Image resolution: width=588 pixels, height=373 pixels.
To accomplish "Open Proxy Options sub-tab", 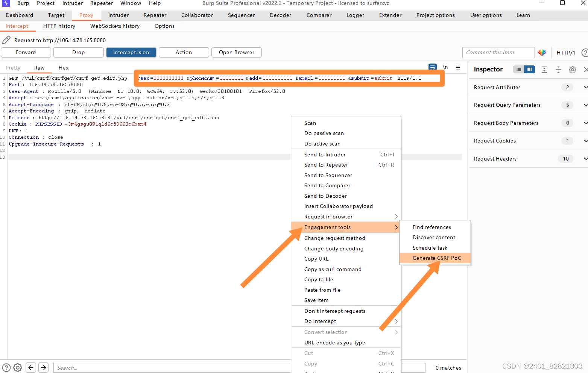I will coord(164,26).
